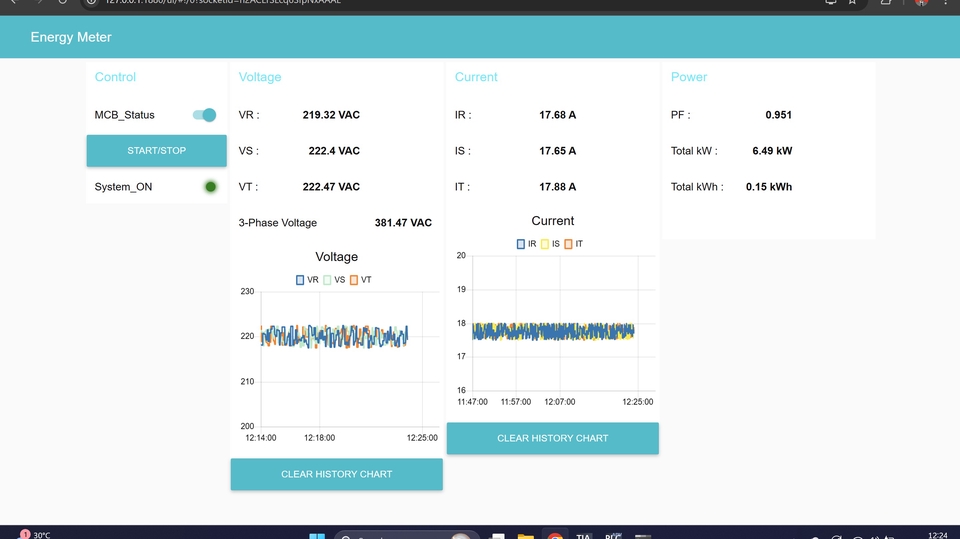Click the Current chart title above the legend
The image size is (960, 539).
553,221
